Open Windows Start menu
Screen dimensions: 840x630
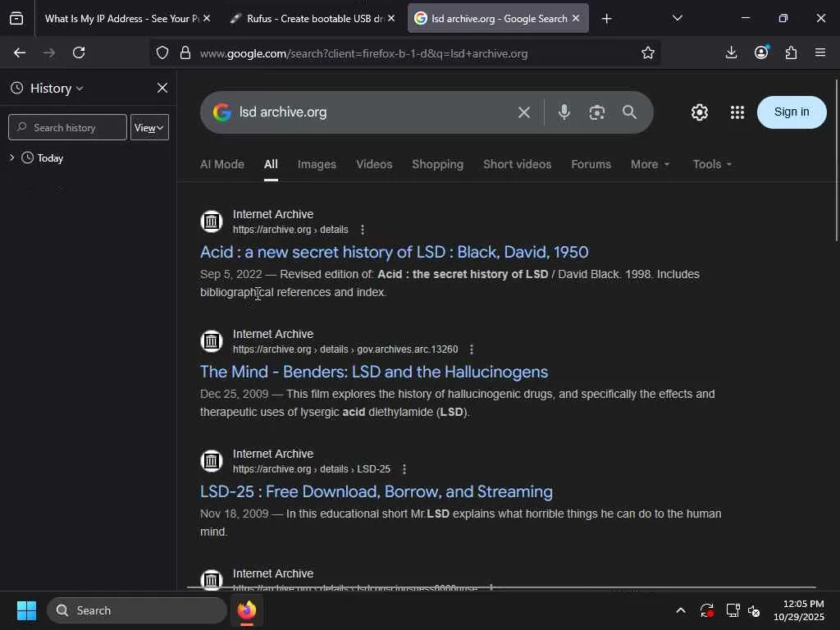26,610
